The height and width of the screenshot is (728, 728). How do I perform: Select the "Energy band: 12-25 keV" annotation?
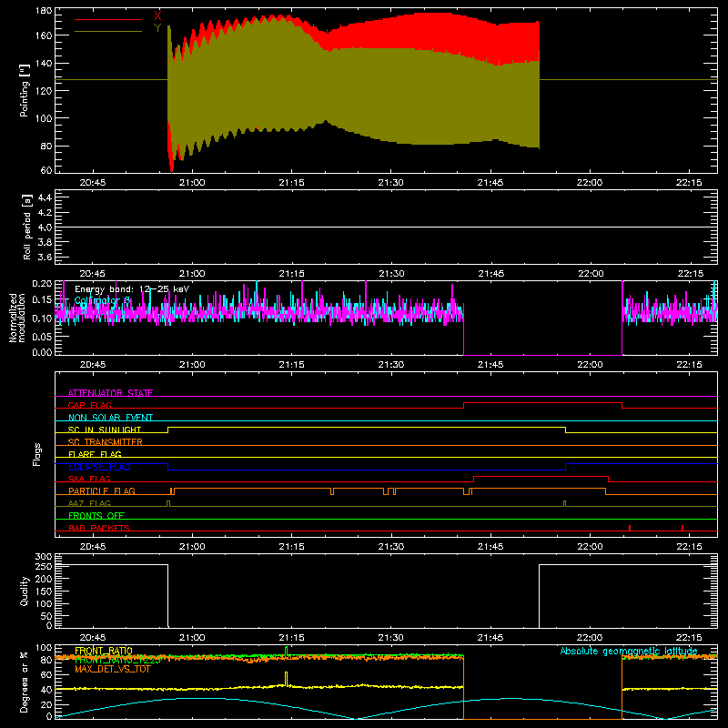point(132,289)
